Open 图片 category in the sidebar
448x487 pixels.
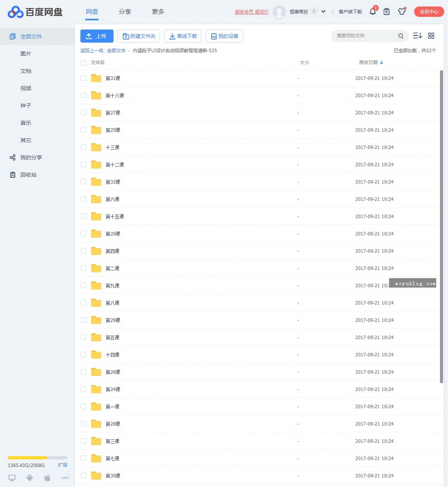26,54
